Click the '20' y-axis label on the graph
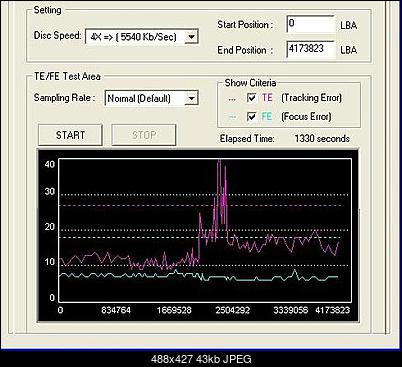 click(50, 227)
